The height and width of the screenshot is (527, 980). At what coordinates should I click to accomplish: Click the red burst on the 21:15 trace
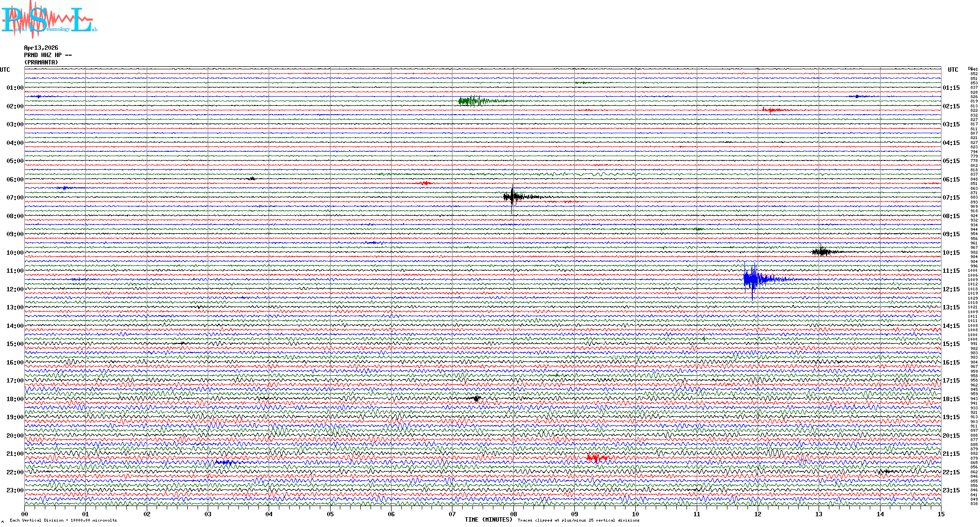(596, 458)
